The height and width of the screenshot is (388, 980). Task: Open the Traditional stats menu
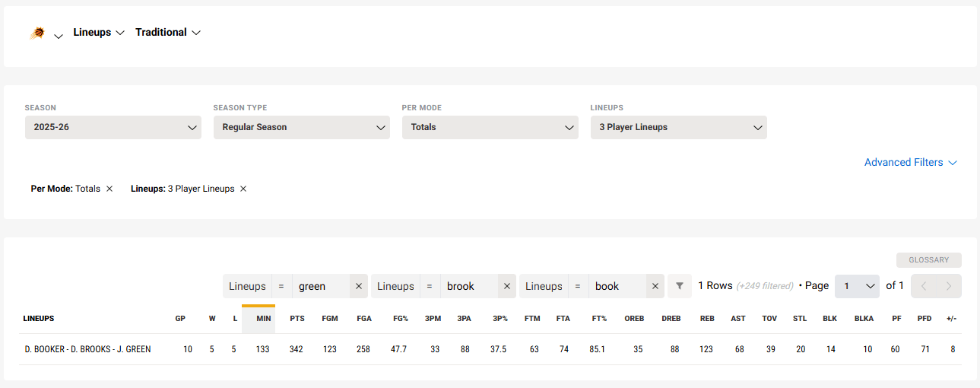point(168,33)
